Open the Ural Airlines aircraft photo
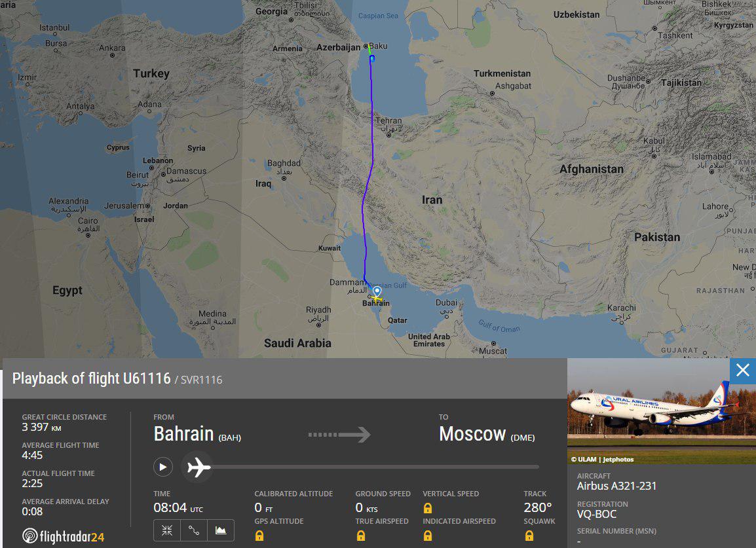756x548 pixels. pos(661,411)
